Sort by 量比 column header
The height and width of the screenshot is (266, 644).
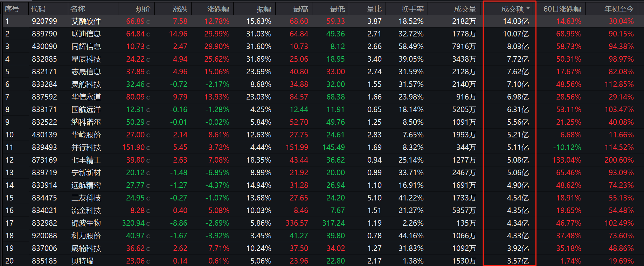pos(374,9)
